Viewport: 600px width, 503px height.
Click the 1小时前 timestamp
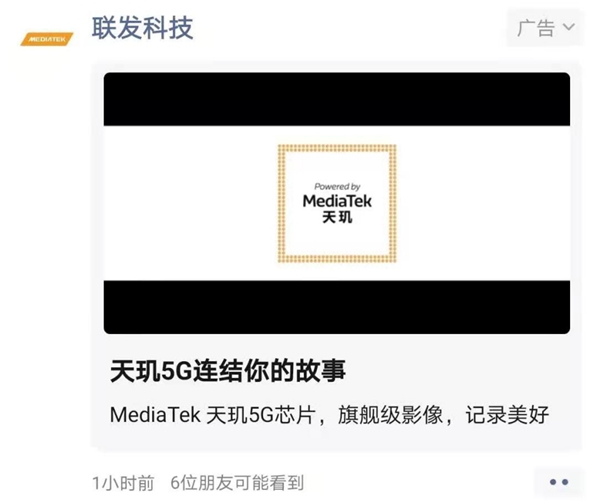point(123,483)
